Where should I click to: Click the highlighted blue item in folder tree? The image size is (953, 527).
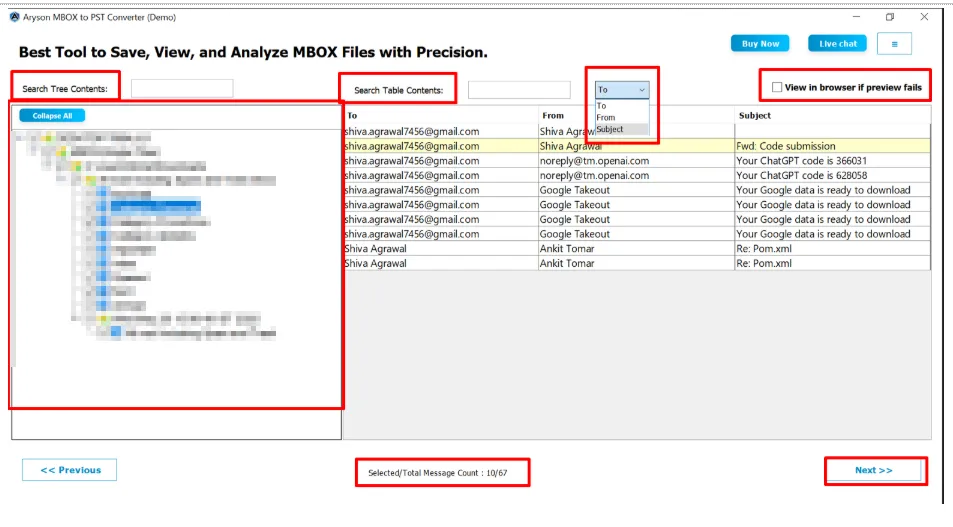[155, 205]
